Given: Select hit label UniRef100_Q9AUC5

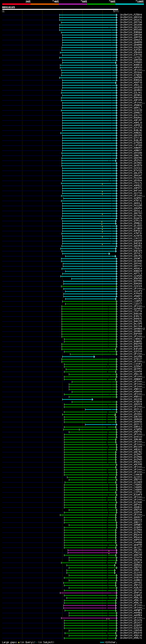Looking at the screenshot, I should click(x=131, y=40).
